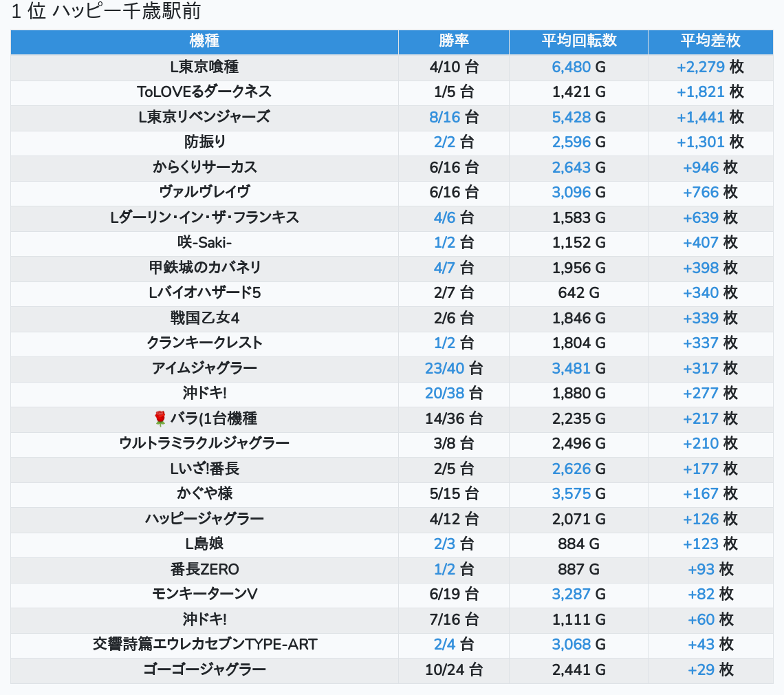Select the last difference value '+29 枚'
This screenshot has width=784, height=695.
point(710,670)
